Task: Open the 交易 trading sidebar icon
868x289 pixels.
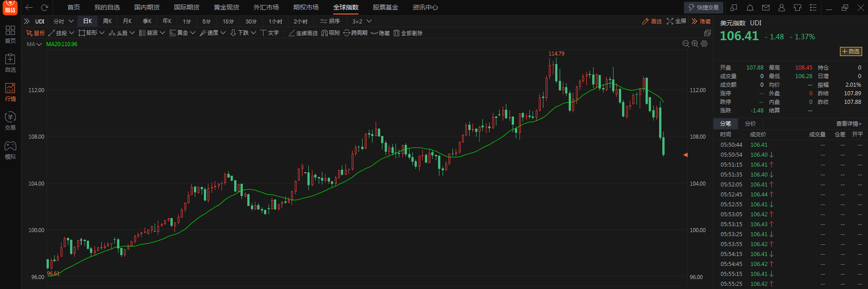Action: point(10,121)
